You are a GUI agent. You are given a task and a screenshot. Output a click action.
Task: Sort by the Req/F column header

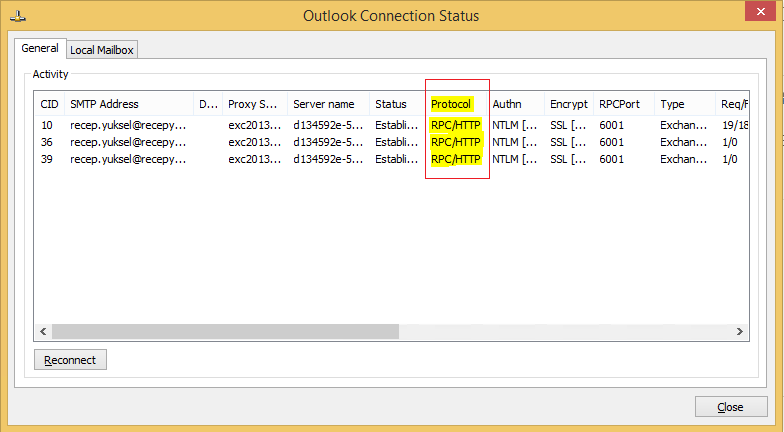734,104
